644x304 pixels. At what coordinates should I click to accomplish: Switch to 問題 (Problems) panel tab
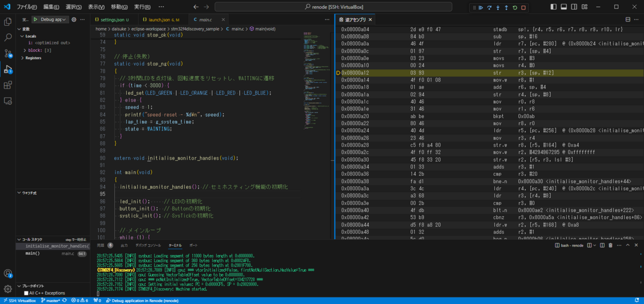[100, 245]
